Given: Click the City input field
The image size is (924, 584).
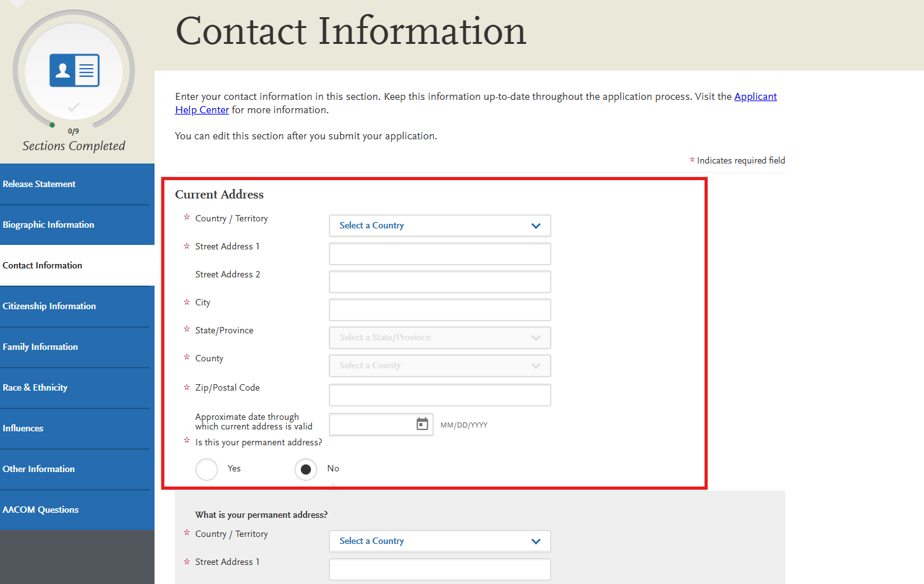Looking at the screenshot, I should point(439,309).
